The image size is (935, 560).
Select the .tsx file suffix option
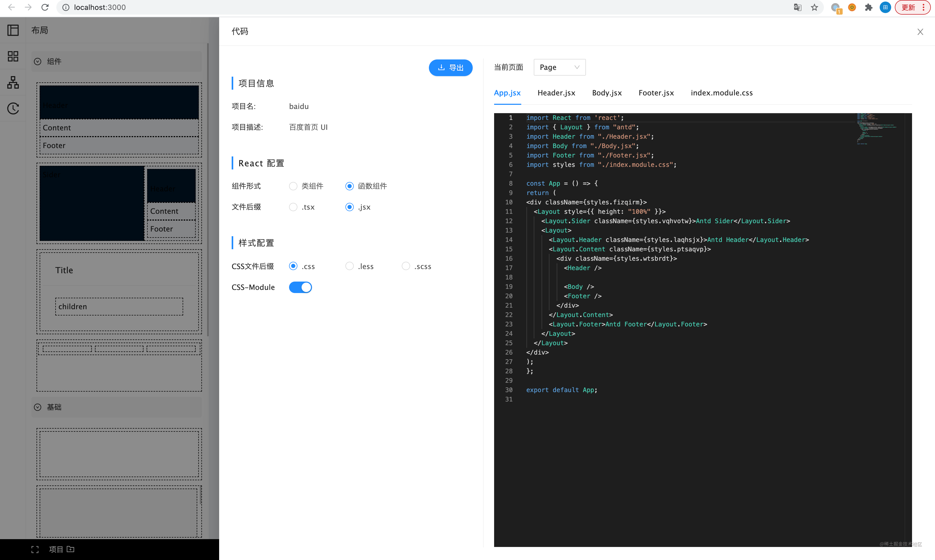point(293,207)
